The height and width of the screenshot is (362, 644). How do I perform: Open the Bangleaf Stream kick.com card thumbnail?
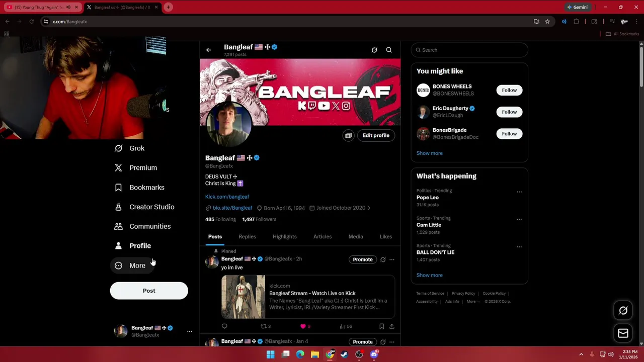coord(243,297)
